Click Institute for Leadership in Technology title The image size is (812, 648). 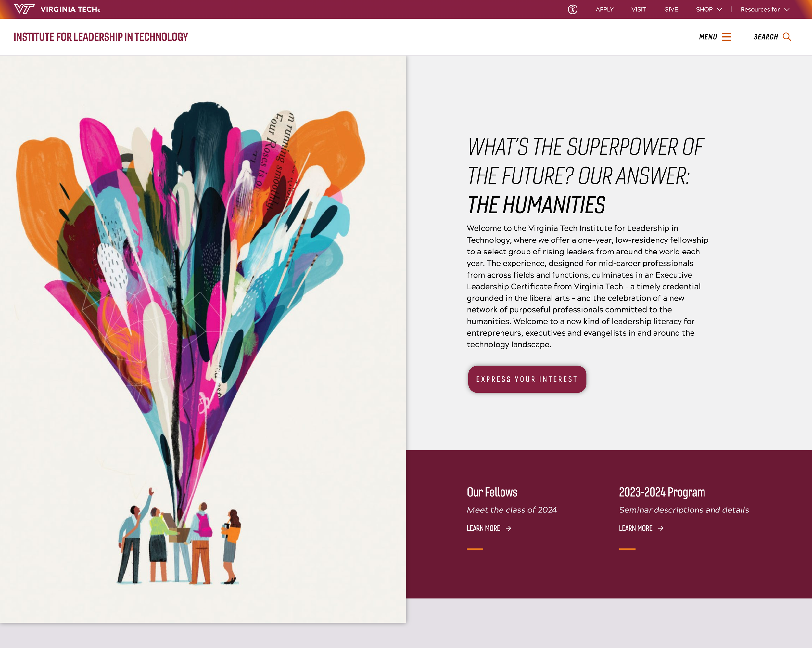(x=101, y=37)
